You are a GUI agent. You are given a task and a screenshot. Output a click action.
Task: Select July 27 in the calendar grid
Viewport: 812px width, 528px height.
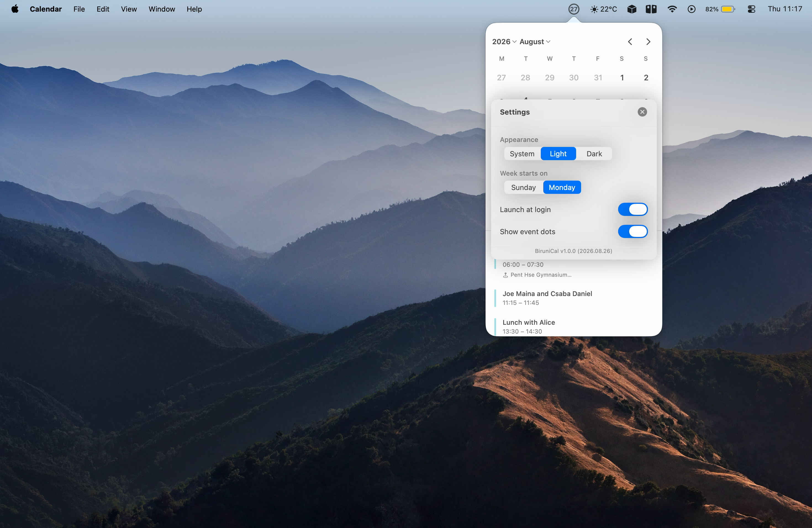(x=501, y=78)
